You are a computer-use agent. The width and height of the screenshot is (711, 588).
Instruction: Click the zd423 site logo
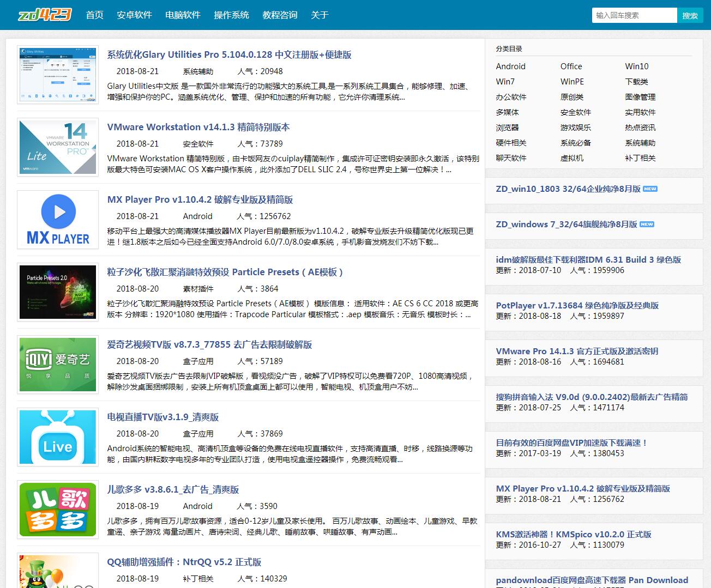(x=45, y=15)
